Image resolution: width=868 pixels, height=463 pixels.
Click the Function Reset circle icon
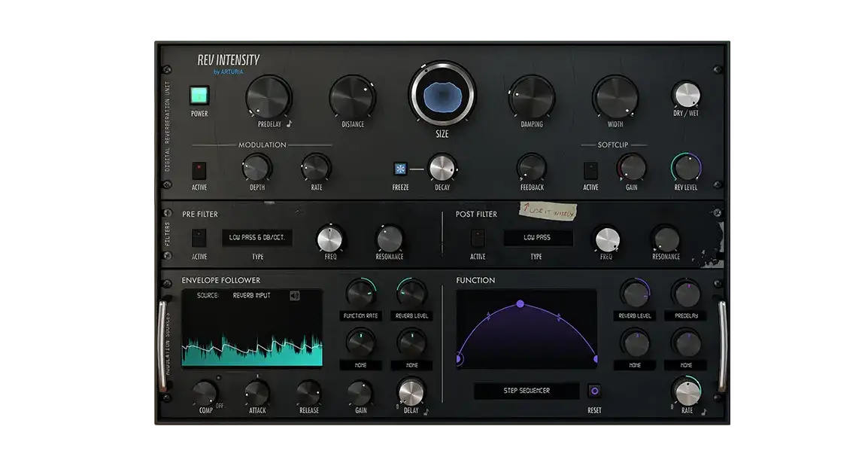594,391
